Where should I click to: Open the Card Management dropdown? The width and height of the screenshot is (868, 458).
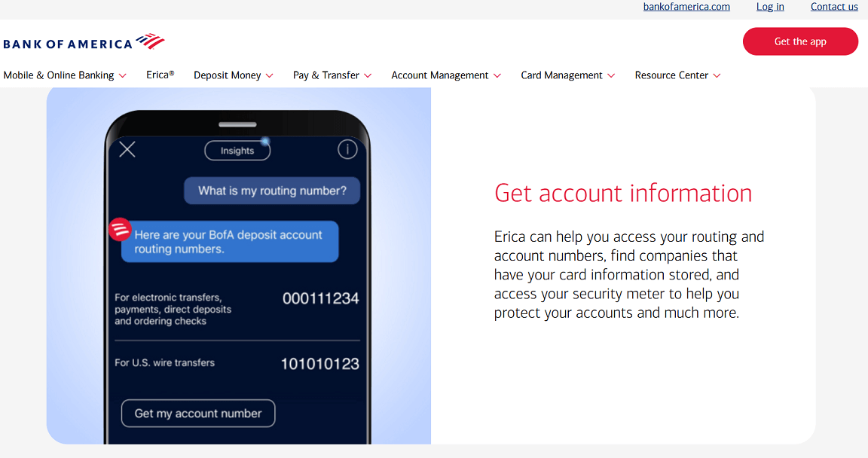tap(561, 75)
